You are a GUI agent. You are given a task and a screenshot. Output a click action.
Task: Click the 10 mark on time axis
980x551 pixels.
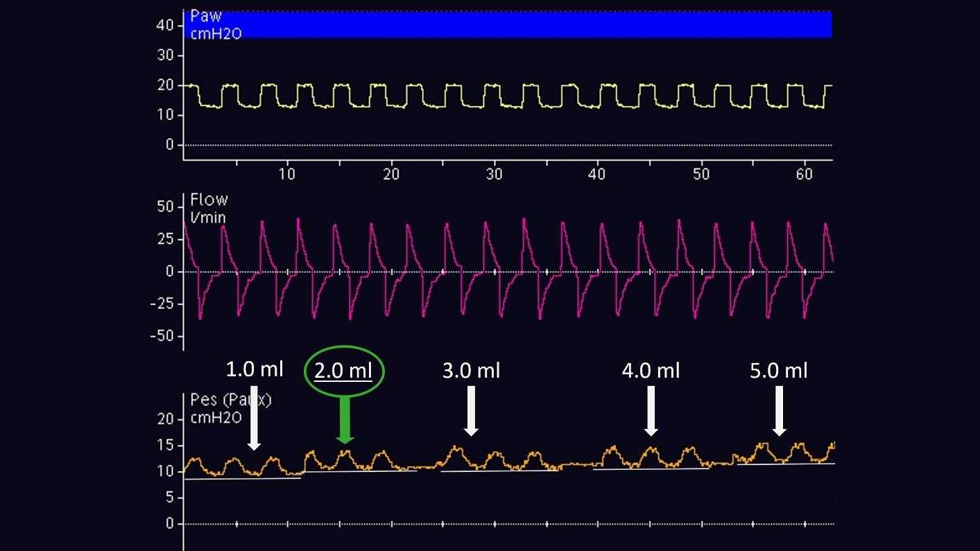tap(286, 174)
